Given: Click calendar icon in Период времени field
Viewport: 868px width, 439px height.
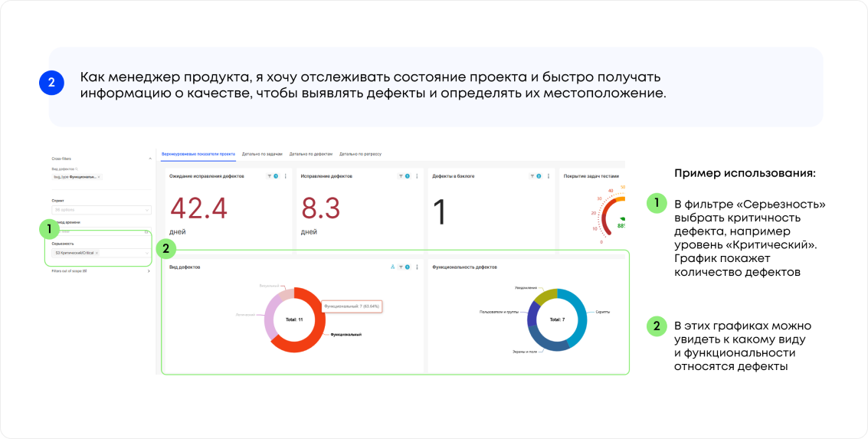Looking at the screenshot, I should pos(146,232).
